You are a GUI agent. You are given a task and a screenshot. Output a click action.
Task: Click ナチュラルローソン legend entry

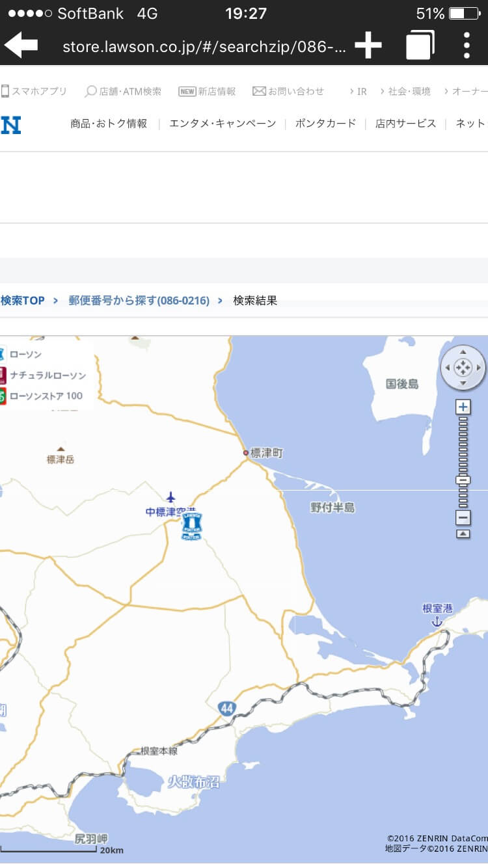43,375
